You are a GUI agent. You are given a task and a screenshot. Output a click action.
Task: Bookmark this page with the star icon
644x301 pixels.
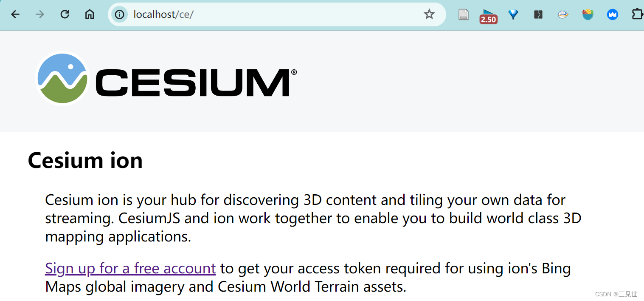pos(429,14)
